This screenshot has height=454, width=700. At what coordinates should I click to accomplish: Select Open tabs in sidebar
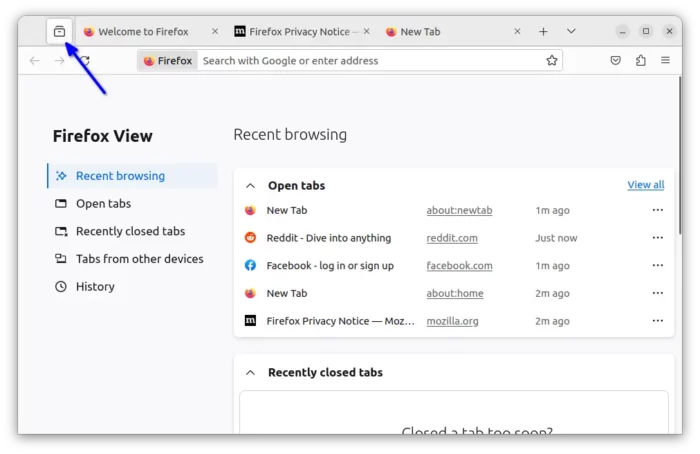pyautogui.click(x=132, y=204)
